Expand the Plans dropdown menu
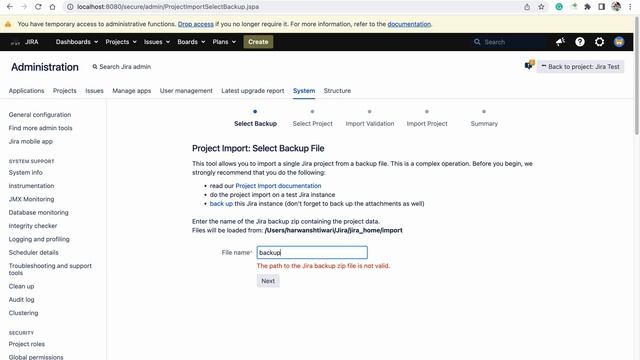Image resolution: width=640 pixels, height=360 pixels. click(x=224, y=42)
